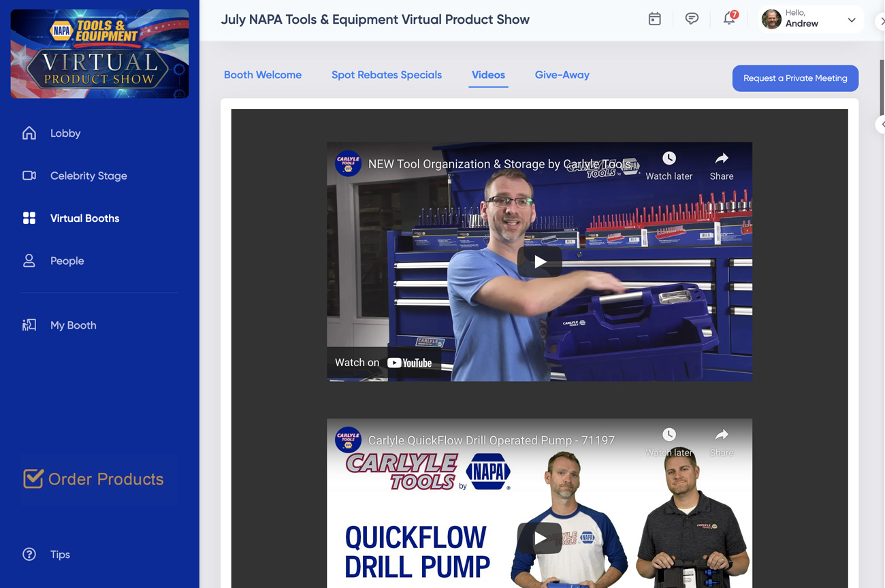Screen dimensions: 885x588
Task: Open the calendar icon in header
Action: point(654,19)
